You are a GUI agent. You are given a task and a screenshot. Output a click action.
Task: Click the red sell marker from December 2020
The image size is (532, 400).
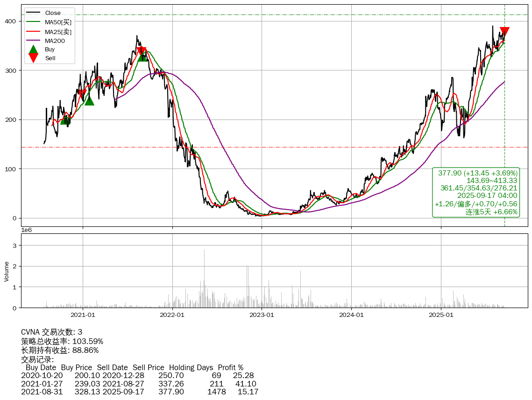(82, 95)
